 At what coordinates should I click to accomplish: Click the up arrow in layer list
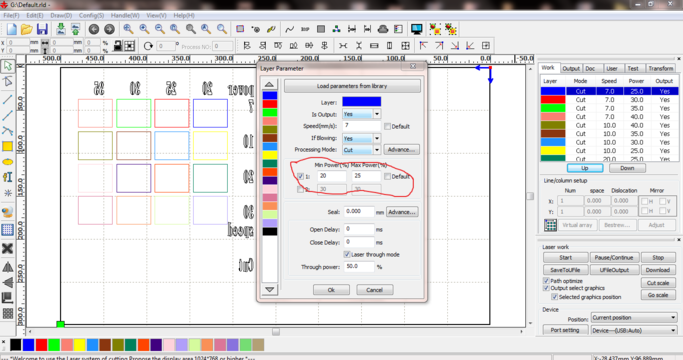[269, 85]
